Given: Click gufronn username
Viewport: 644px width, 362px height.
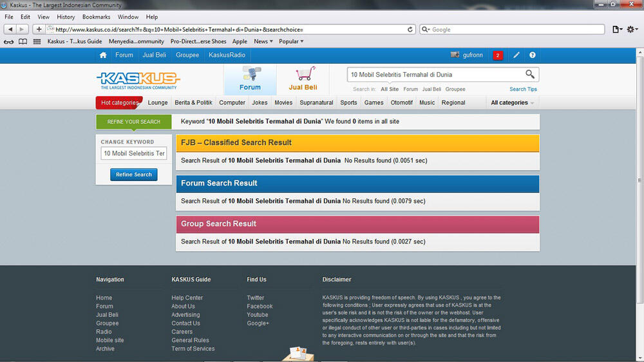Looking at the screenshot, I should pyautogui.click(x=473, y=55).
